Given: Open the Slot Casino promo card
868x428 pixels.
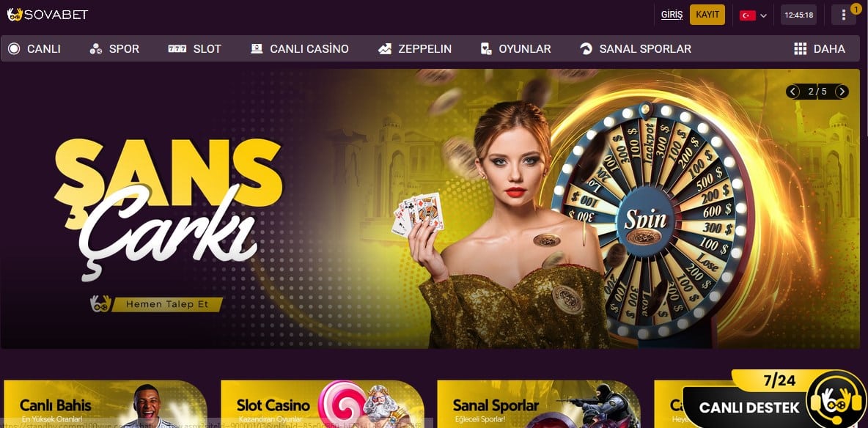Looking at the screenshot, I should tap(322, 404).
